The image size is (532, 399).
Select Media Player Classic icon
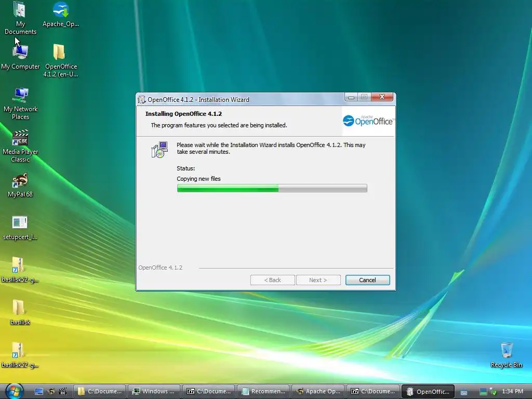point(20,146)
